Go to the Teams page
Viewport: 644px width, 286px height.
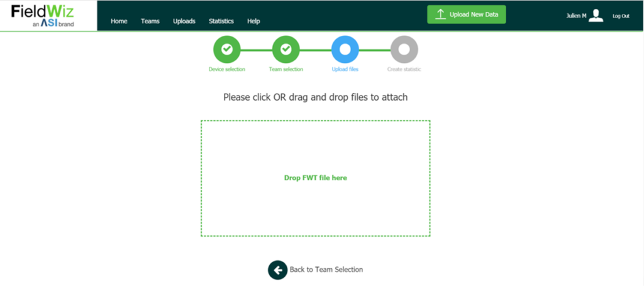[150, 21]
